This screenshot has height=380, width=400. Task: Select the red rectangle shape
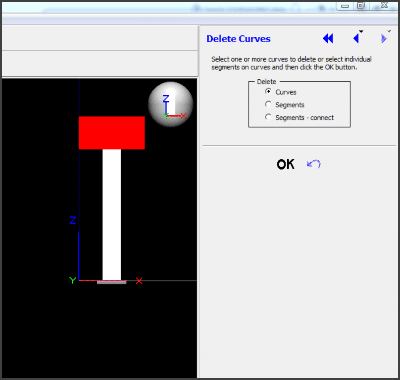[112, 133]
